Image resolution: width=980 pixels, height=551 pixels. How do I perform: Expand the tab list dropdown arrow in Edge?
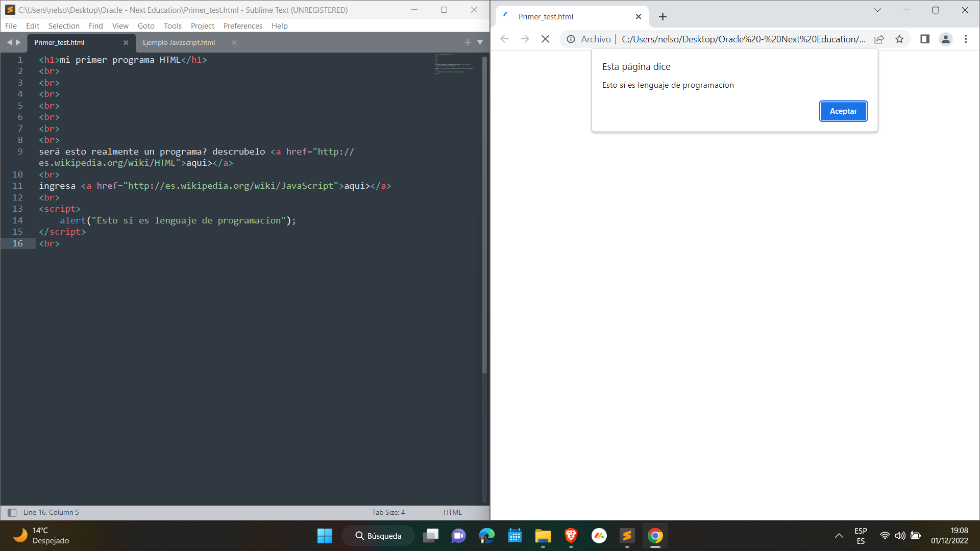(878, 11)
